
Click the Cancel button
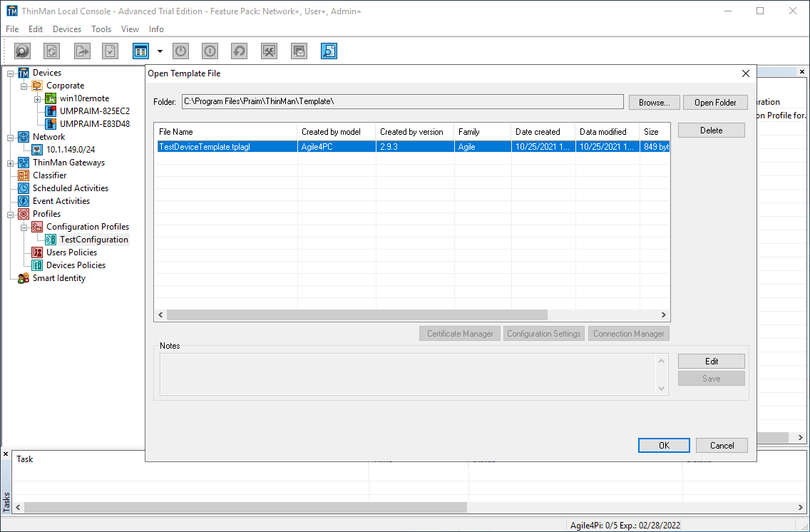(x=722, y=445)
